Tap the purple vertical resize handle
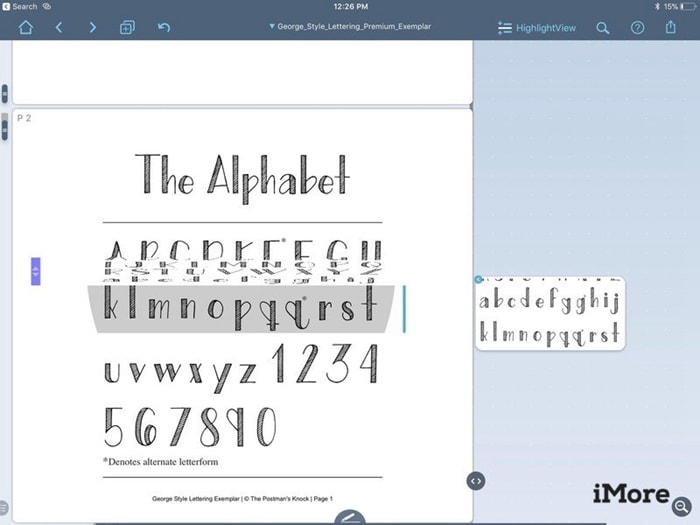Viewport: 700px width, 525px height. pyautogui.click(x=36, y=271)
